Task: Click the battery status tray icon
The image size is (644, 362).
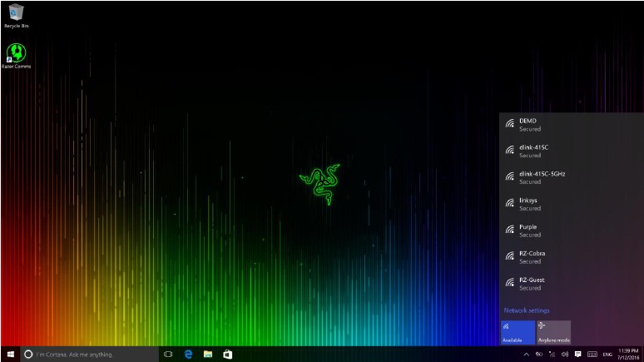Action: 539,355
